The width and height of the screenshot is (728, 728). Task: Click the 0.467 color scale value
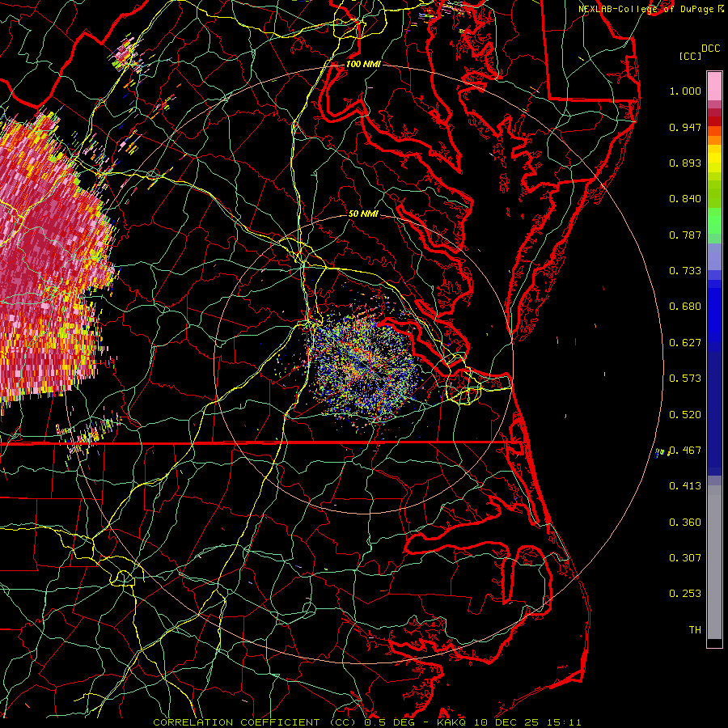[685, 451]
